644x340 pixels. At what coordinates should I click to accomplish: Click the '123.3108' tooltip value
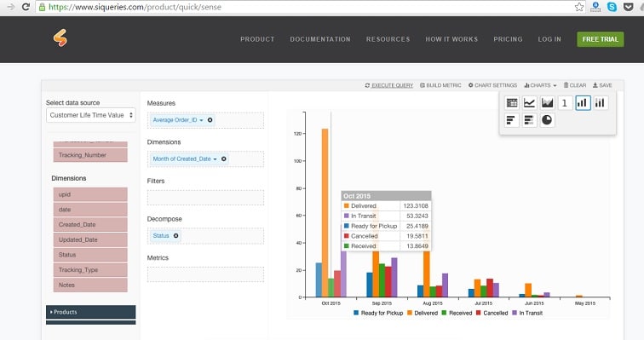416,205
